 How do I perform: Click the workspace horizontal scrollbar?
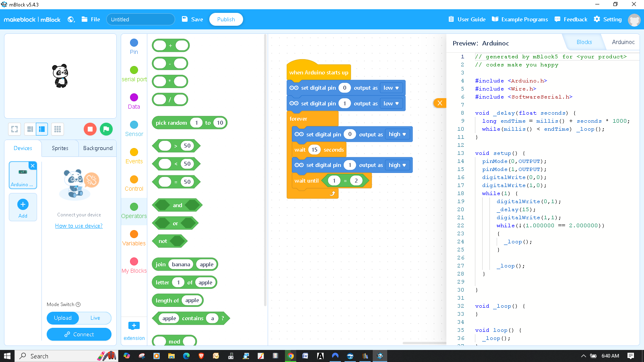click(424, 343)
